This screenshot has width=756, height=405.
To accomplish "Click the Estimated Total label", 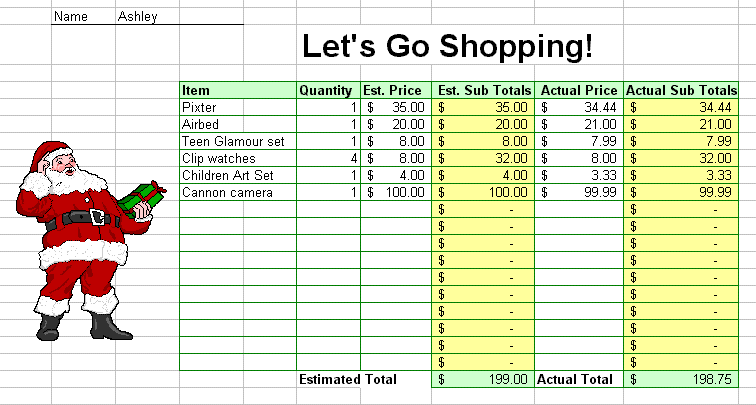I will point(348,379).
